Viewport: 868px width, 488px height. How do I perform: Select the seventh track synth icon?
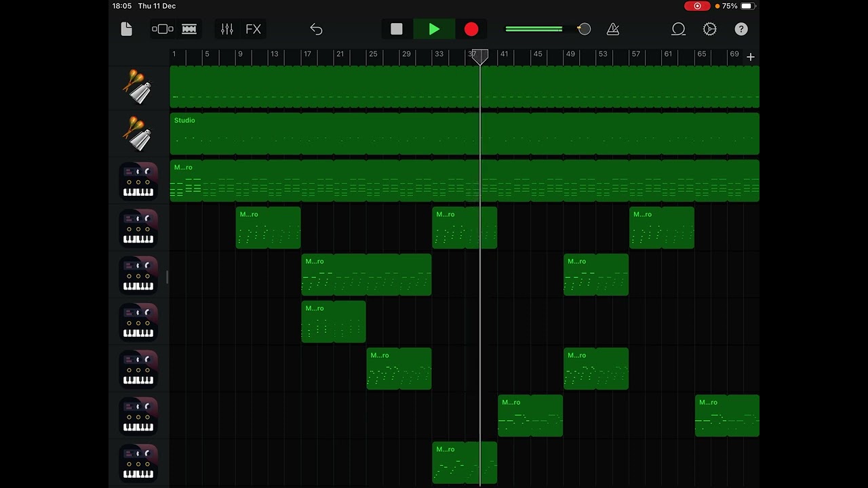coord(138,369)
